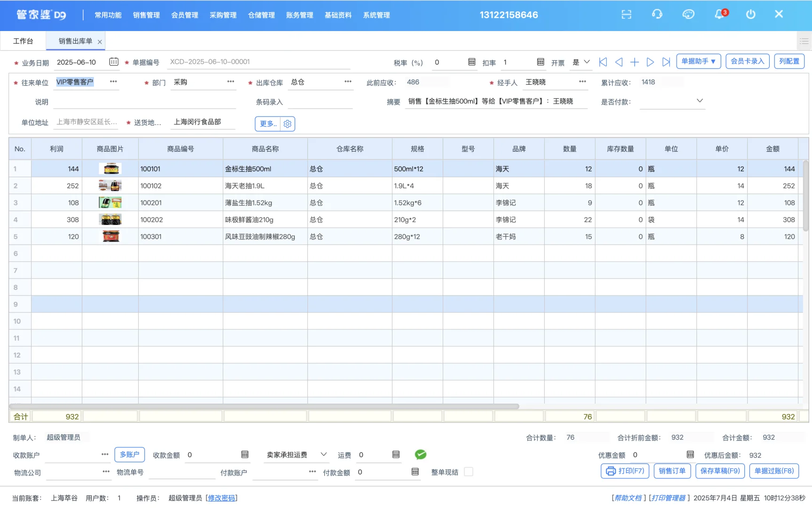Screen dimensions: 812x508
Task: Click the 会员卡录入 button
Action: coord(748,62)
